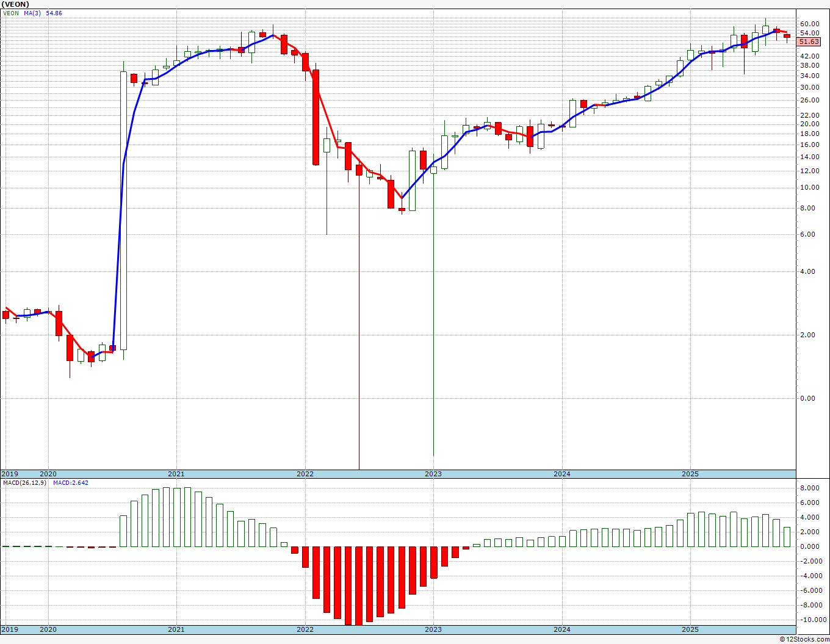The image size is (830, 644).
Task: Click the 8.000 MACD axis label
Action: tap(809, 488)
